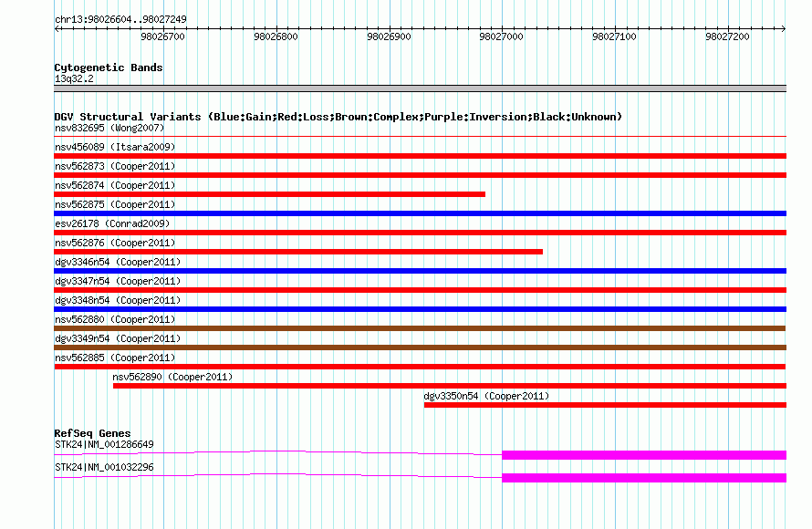Click ruler position 98026800
Screen dimensions: 812x529
276,36
